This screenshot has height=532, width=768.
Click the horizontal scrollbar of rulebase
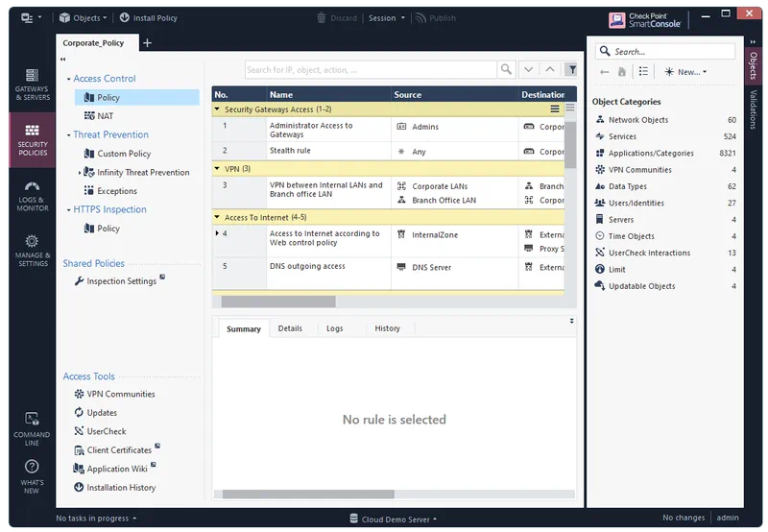click(x=278, y=302)
